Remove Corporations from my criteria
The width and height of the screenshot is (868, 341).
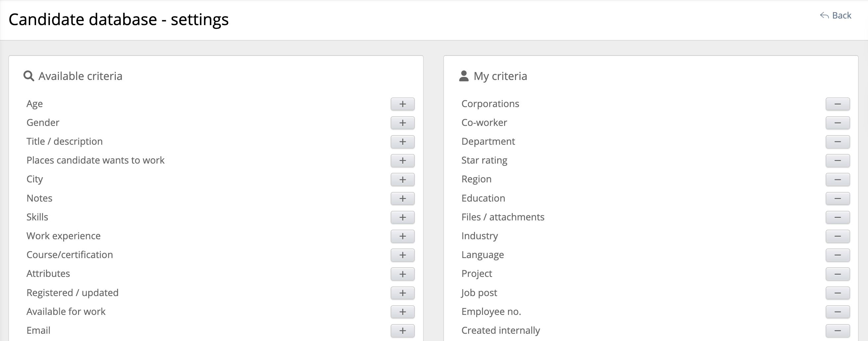coord(837,104)
